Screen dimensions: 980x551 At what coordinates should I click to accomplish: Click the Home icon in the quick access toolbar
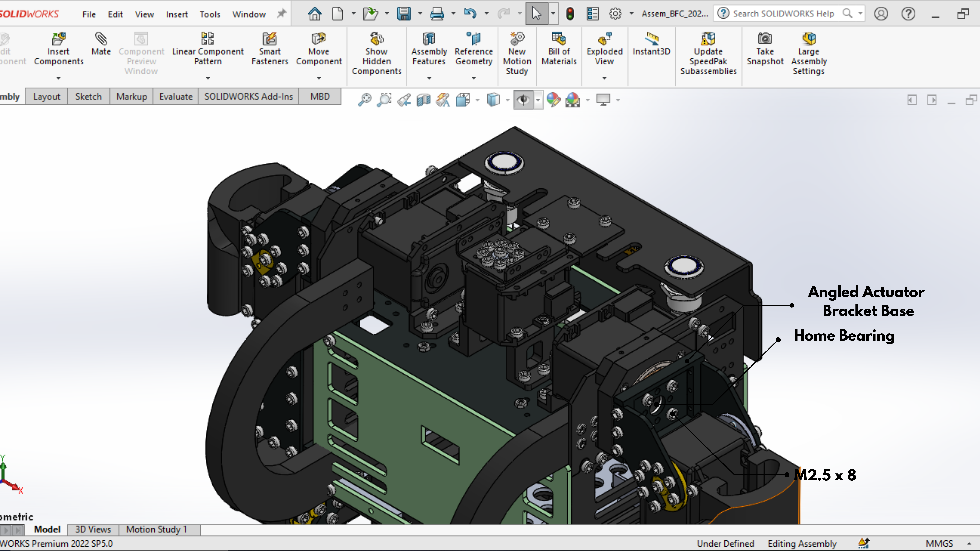[315, 14]
